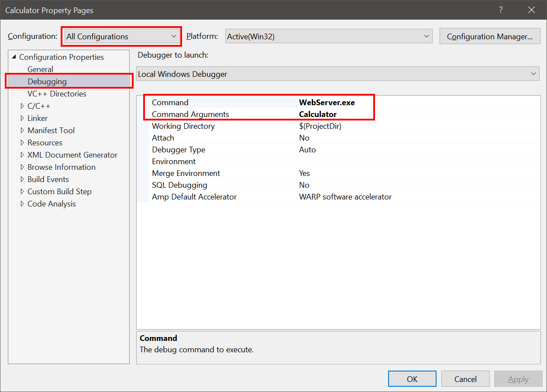Select the Amp Default Accelerator value
The width and height of the screenshot is (547, 392).
click(x=345, y=197)
